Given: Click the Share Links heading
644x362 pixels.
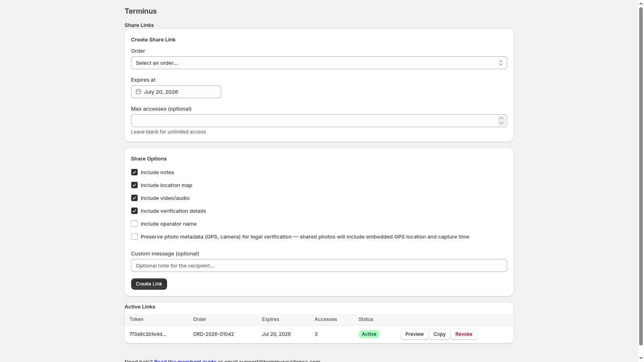Looking at the screenshot, I should 139,25.
